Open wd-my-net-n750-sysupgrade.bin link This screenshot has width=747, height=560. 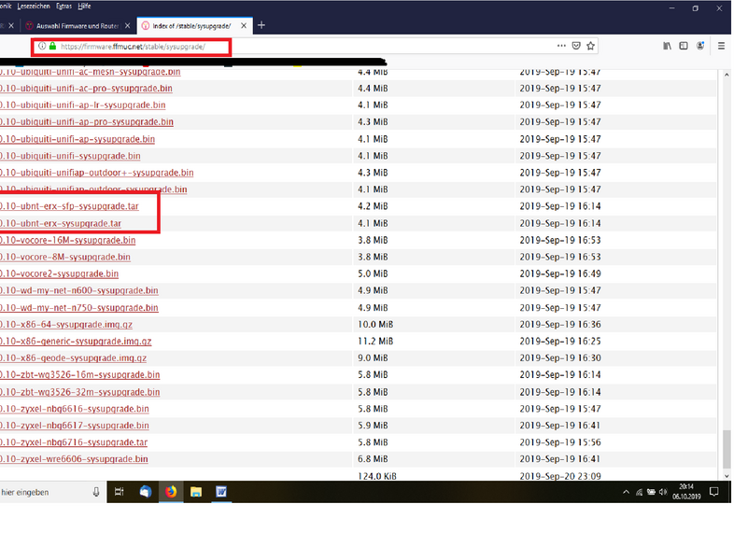coord(79,308)
